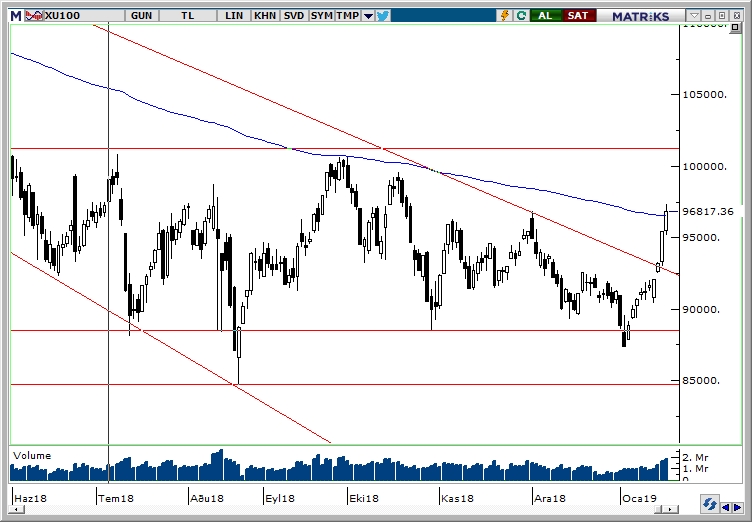Image resolution: width=752 pixels, height=522 pixels.
Task: Click the Kas18 date axis label
Action: [x=457, y=498]
